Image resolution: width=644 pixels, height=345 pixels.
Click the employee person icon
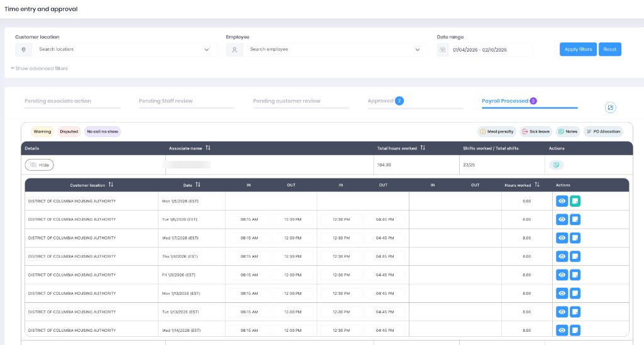[x=235, y=50]
